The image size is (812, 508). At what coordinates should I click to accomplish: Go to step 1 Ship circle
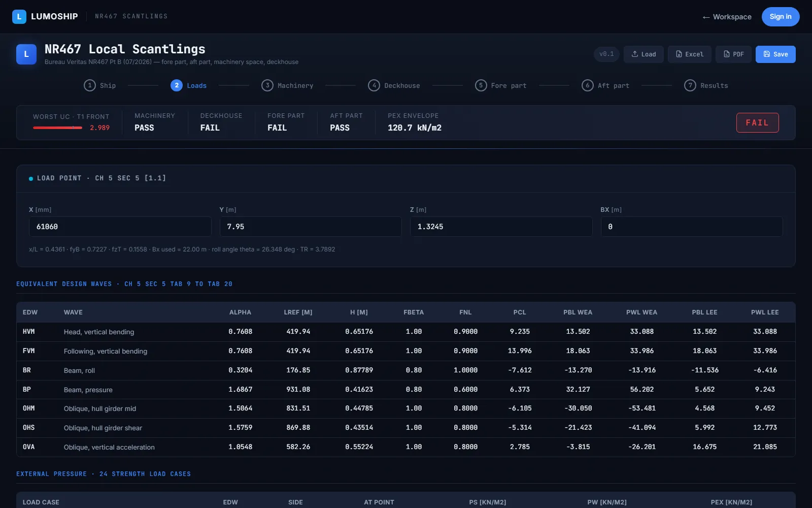pyautogui.click(x=90, y=85)
